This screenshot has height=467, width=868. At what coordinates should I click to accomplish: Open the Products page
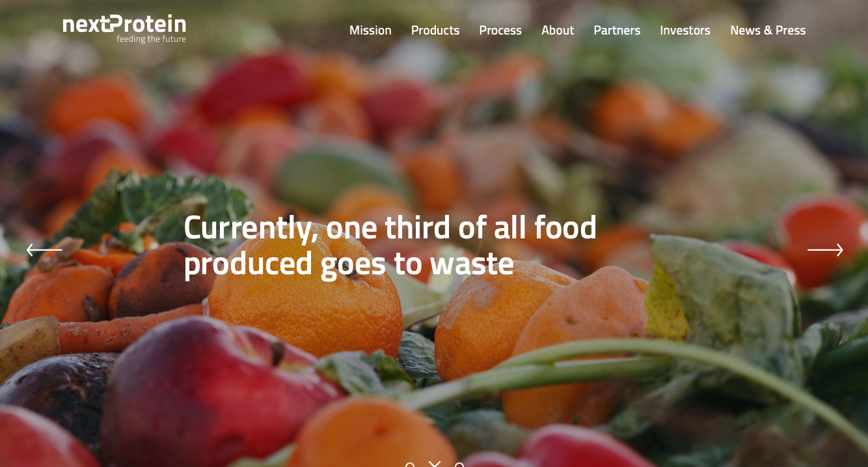coord(435,30)
